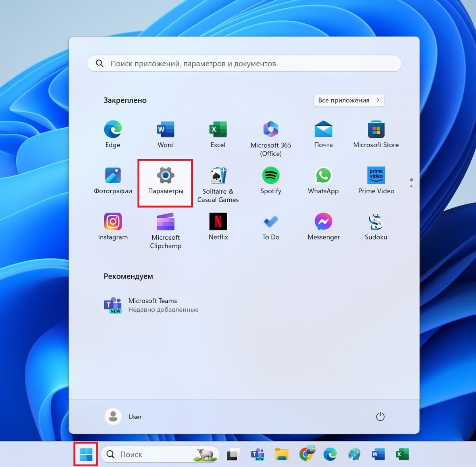This screenshot has height=467, width=476.
Task: Click the power button icon
Action: pyautogui.click(x=380, y=417)
